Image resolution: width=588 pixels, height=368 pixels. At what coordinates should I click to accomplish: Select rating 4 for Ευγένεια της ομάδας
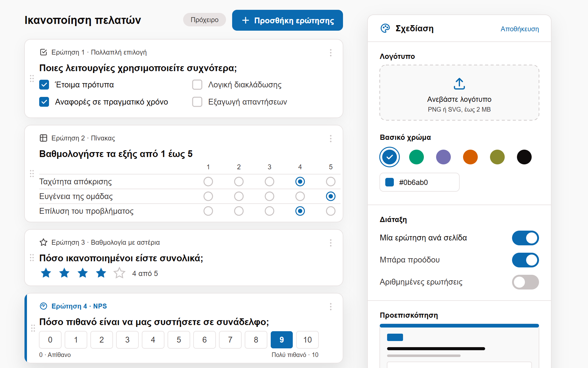[x=300, y=196]
